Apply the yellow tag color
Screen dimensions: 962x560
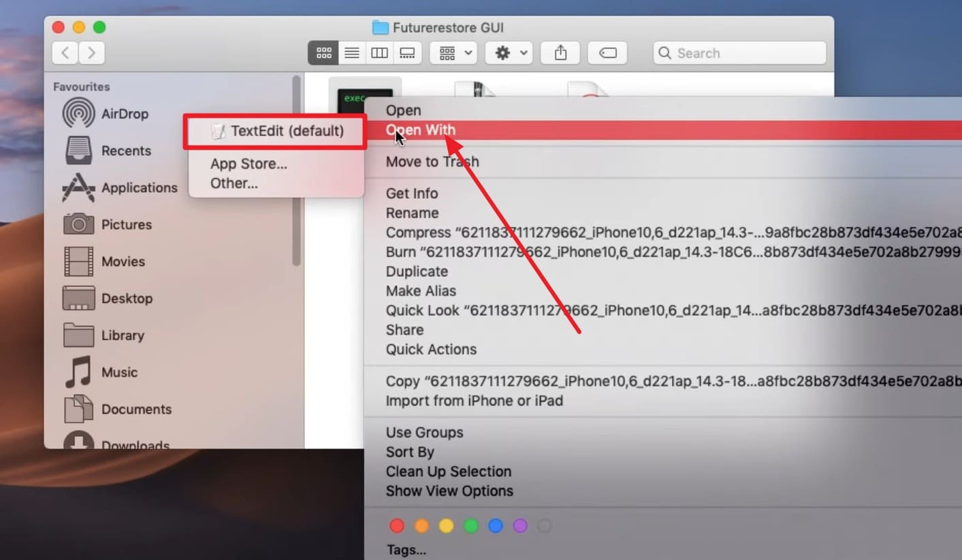tap(446, 525)
